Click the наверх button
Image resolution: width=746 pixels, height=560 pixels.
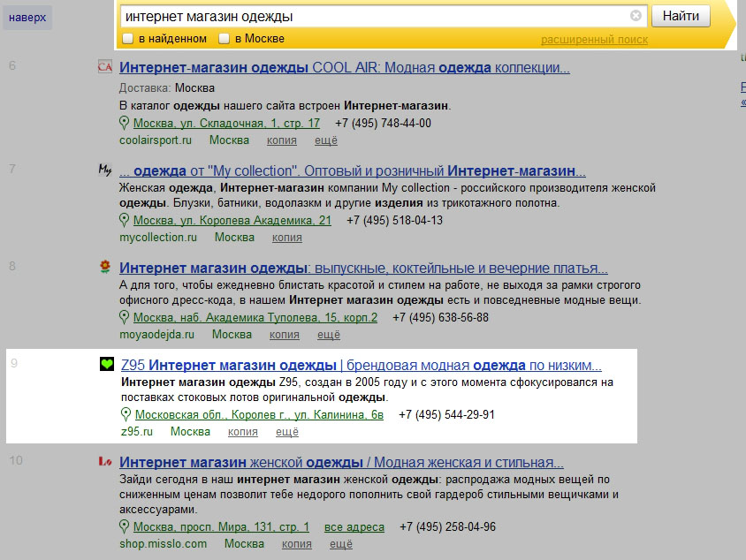[x=27, y=18]
